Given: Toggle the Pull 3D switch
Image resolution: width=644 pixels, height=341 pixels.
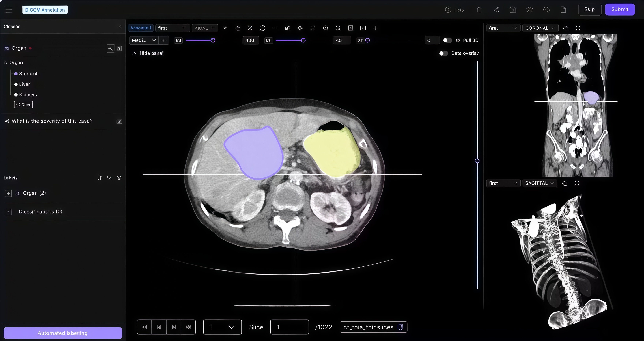Looking at the screenshot, I should [447, 40].
